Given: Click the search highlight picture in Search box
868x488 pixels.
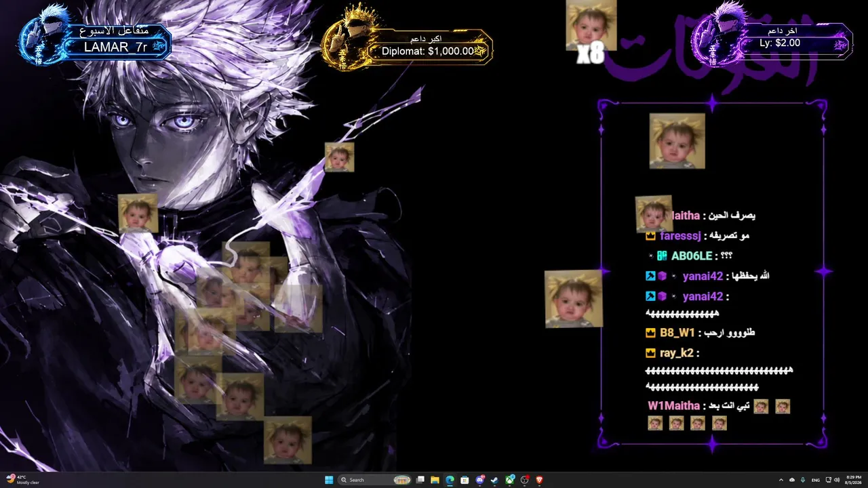Looking at the screenshot, I should pyautogui.click(x=402, y=480).
